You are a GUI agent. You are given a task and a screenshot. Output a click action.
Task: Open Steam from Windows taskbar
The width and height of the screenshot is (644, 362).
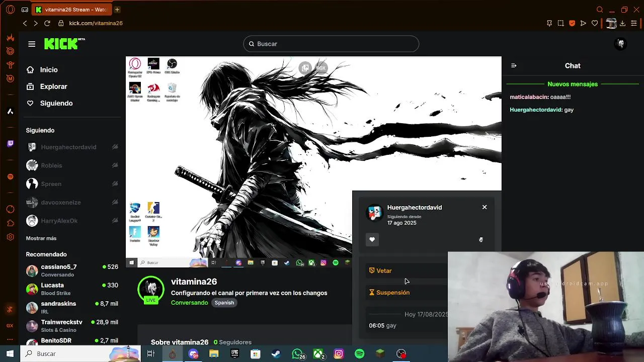pos(276,354)
